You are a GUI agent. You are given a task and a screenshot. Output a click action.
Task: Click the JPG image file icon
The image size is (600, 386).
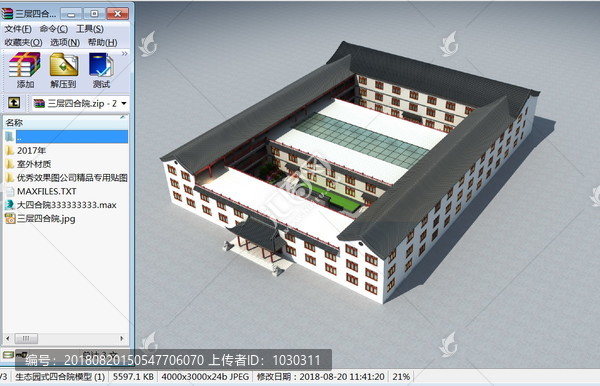tap(10, 219)
